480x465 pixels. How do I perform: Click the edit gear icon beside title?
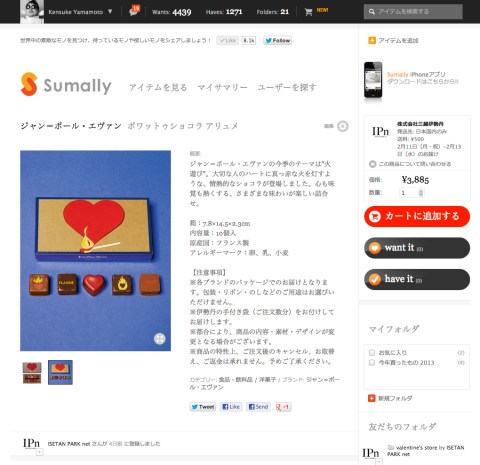tap(342, 126)
